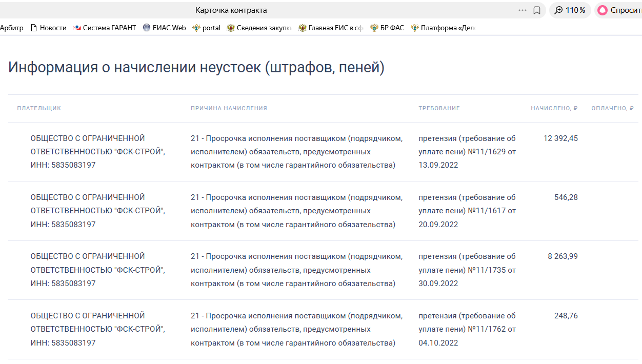This screenshot has width=642, height=364.
Task: Open the БР ФАС bookmark
Action: coord(387,28)
